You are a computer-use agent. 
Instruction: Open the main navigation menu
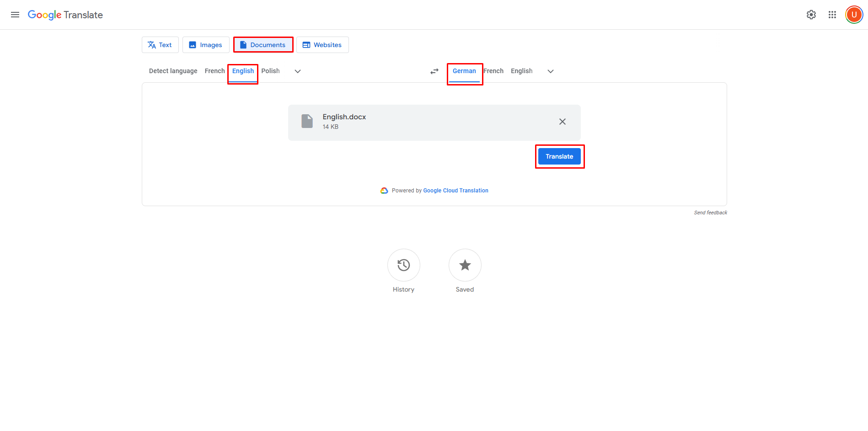(15, 14)
